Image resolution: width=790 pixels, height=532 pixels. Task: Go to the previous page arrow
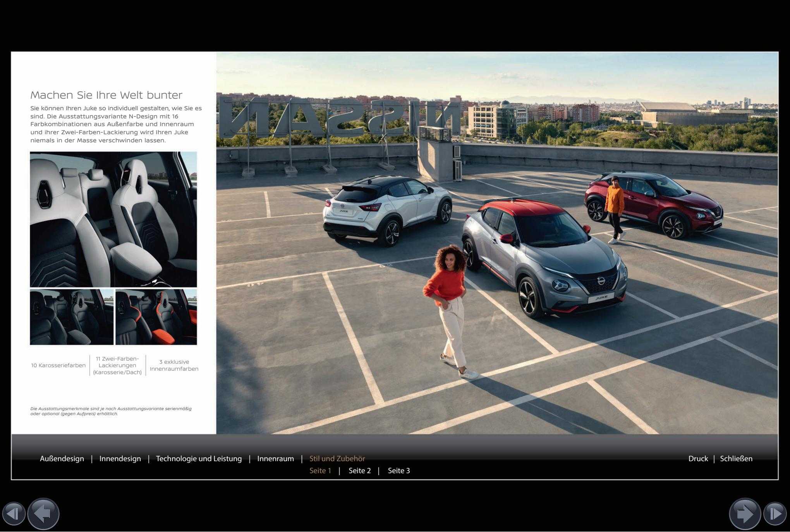coord(43,514)
